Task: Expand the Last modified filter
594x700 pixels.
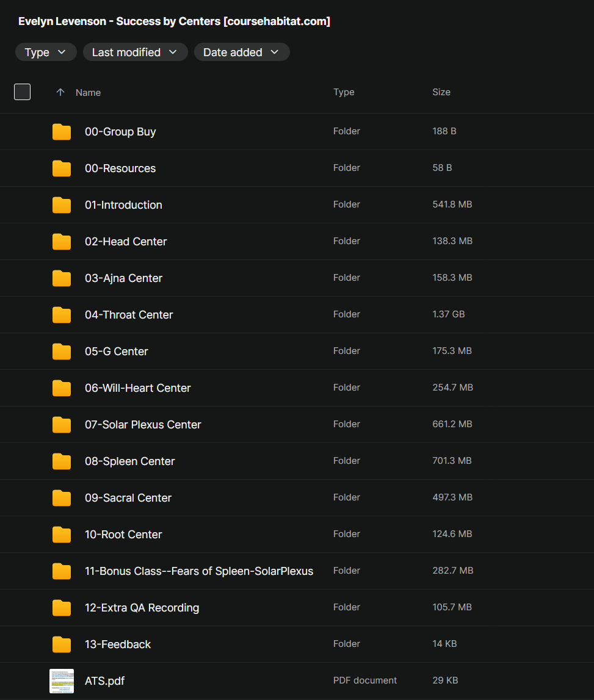Action: point(134,52)
